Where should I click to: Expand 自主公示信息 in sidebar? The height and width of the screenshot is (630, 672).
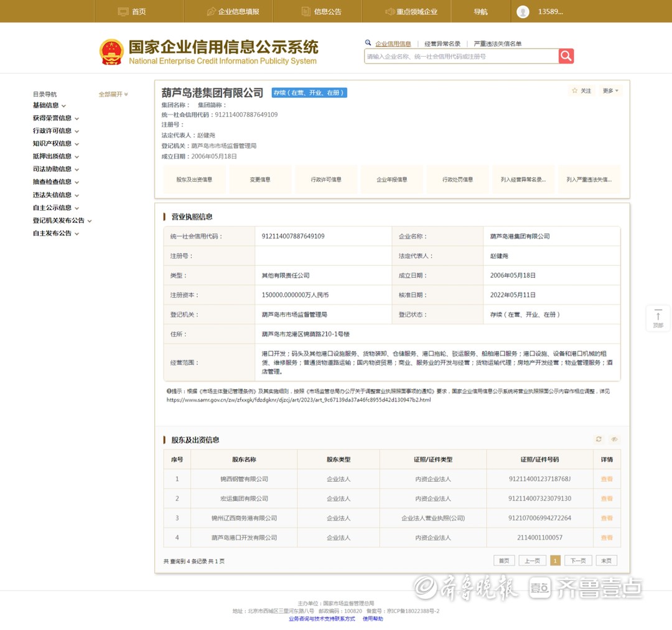pos(56,207)
